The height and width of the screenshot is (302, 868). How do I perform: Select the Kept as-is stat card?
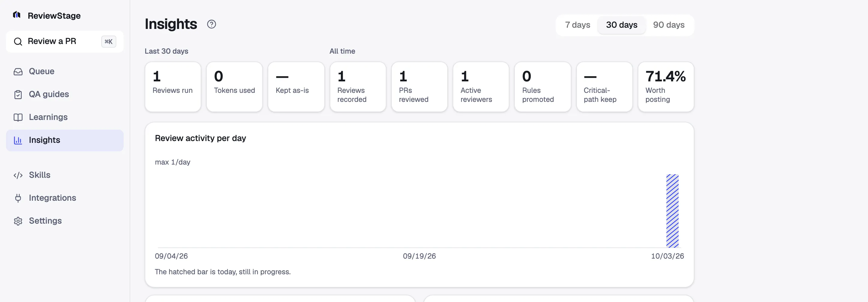click(x=296, y=87)
